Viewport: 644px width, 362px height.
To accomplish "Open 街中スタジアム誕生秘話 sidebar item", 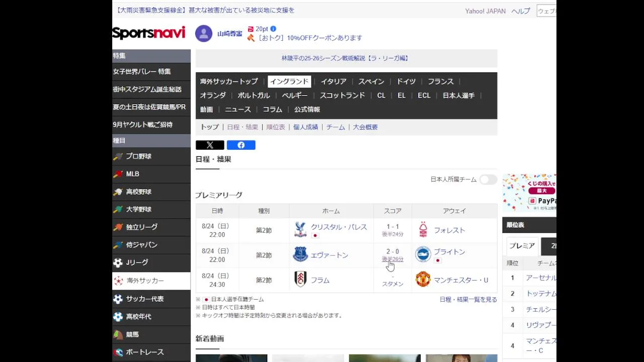I will pos(151,89).
